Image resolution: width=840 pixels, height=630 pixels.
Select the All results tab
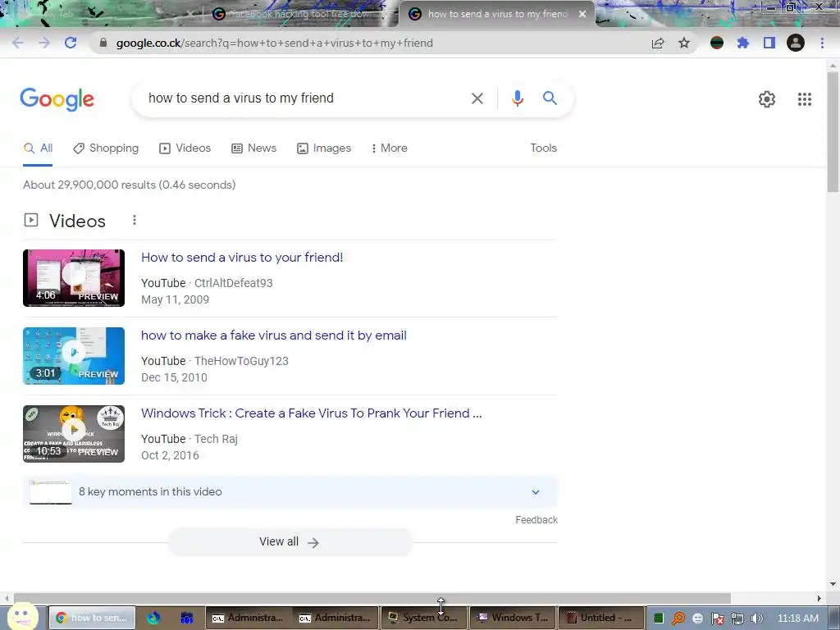pos(38,148)
